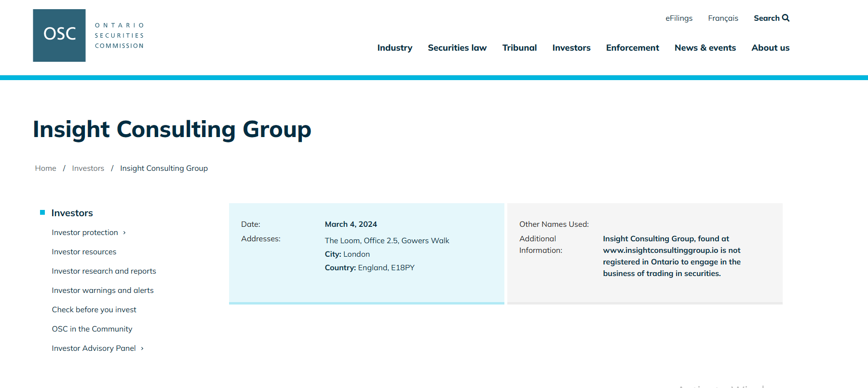Open the Tribunal menu
Screen dimensions: 868x388
coord(519,48)
